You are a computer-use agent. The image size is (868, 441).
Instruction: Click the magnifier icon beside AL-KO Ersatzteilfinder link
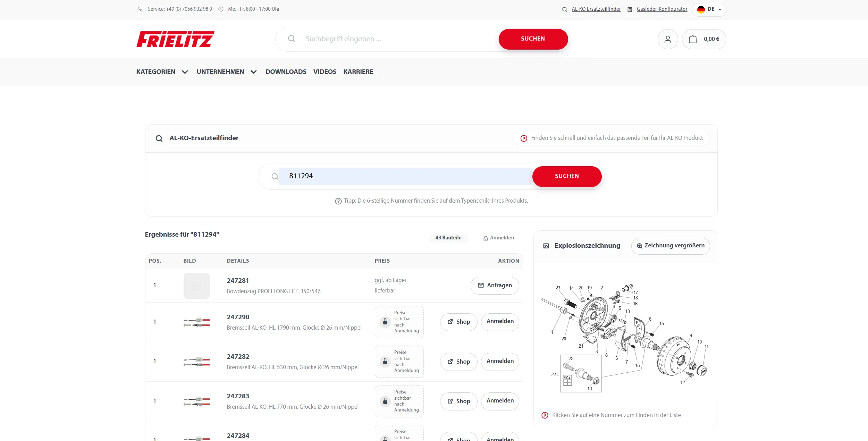(x=565, y=9)
